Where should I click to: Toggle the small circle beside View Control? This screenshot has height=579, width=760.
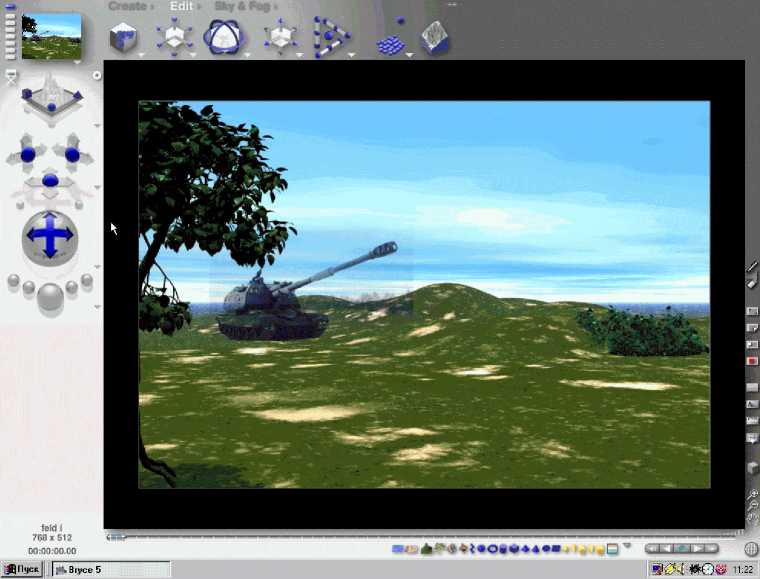coord(97,76)
